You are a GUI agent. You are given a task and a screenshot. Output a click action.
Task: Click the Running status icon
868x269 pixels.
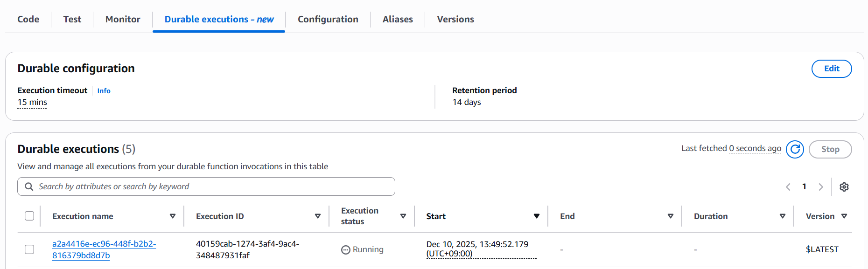pos(345,250)
